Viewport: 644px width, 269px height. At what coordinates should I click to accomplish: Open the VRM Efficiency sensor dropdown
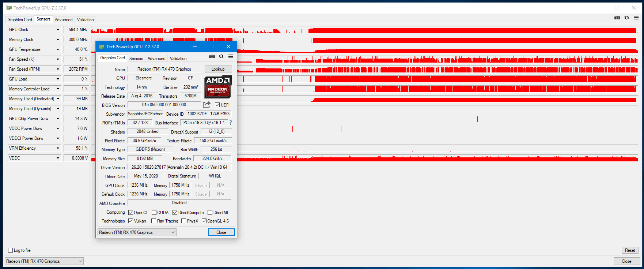point(58,148)
